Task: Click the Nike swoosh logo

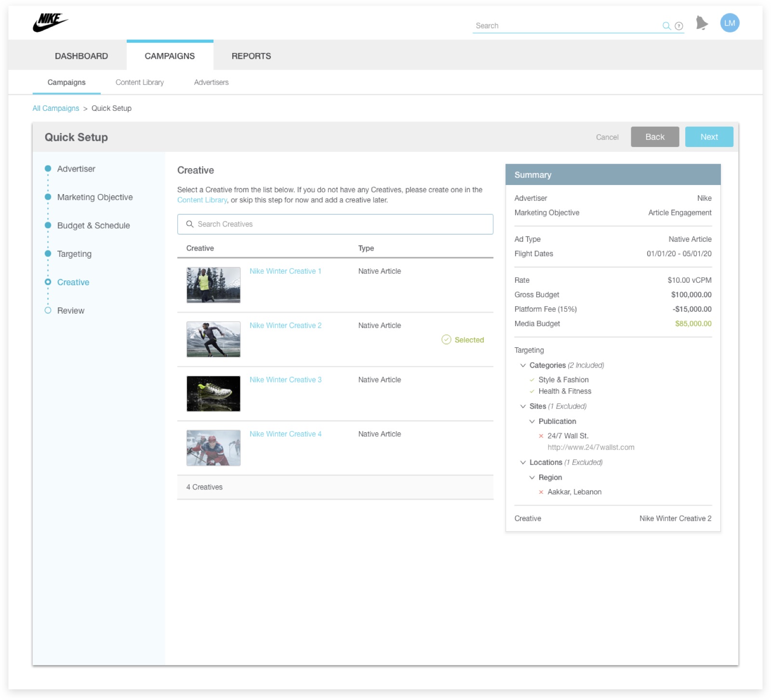Action: click(50, 22)
